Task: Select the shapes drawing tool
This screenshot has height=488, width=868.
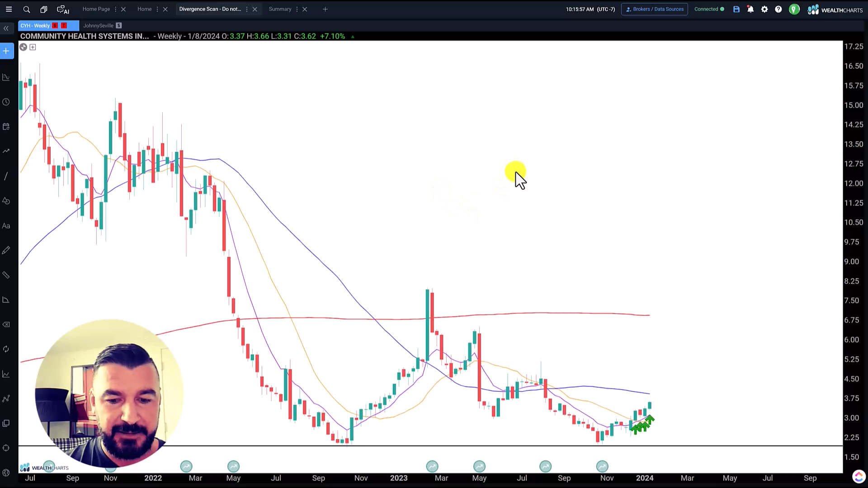Action: click(6, 201)
